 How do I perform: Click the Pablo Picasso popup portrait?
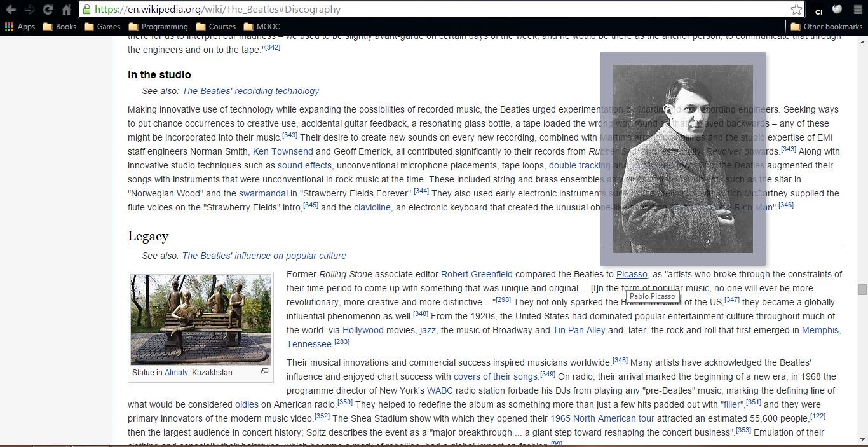click(x=683, y=159)
